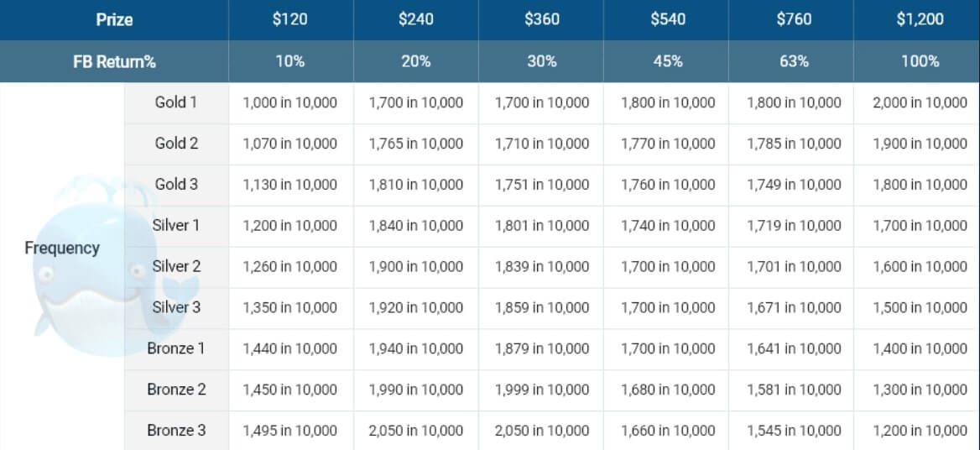
Task: Click the FB Return% header label
Action: [x=114, y=61]
